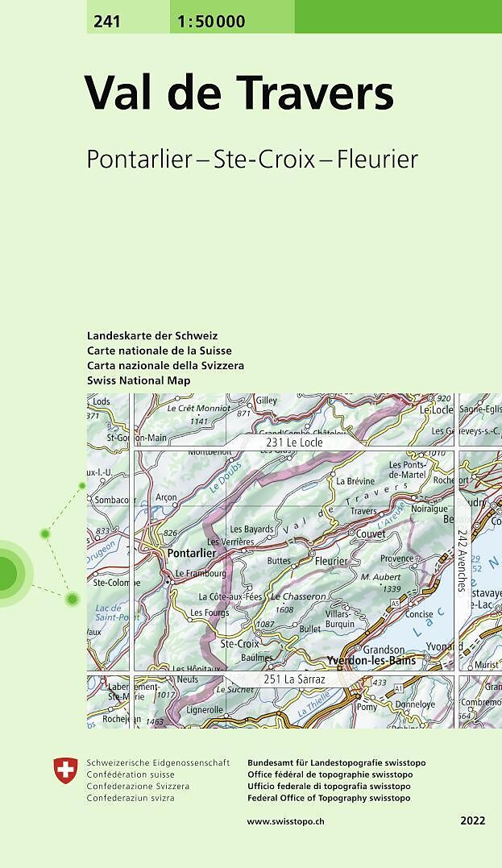The height and width of the screenshot is (868, 502).
Task: Click the Pontarlier–Ste-Croix–Fleurier subtitle
Action: pos(252,159)
